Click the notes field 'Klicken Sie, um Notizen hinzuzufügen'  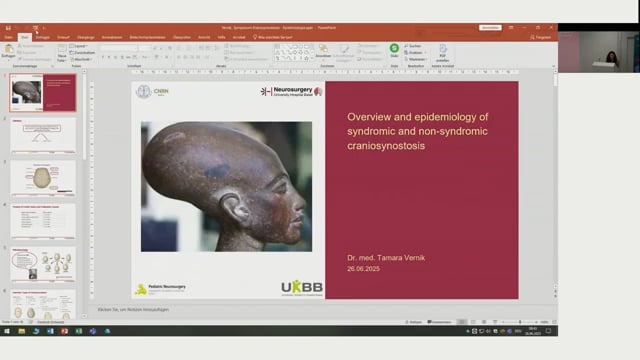click(133, 309)
